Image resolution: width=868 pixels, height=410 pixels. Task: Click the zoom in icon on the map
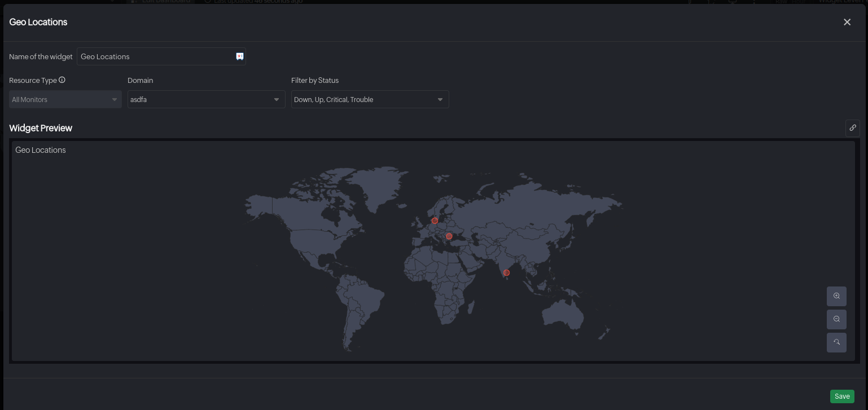[x=836, y=296]
